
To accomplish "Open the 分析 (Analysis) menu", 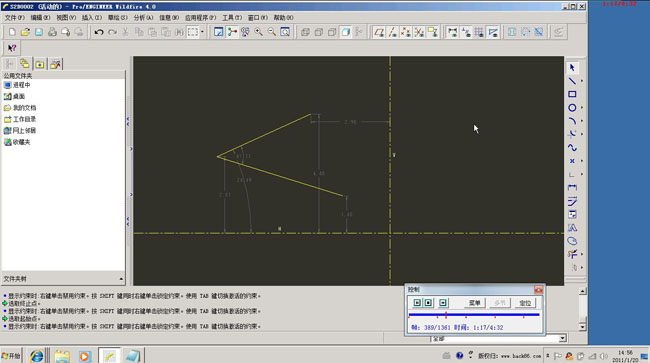I will click(143, 18).
